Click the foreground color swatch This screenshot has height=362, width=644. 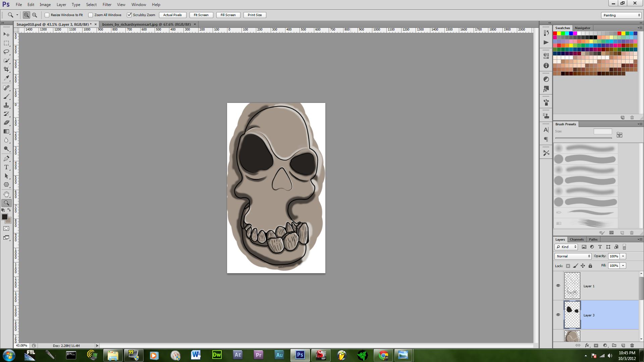point(5,217)
